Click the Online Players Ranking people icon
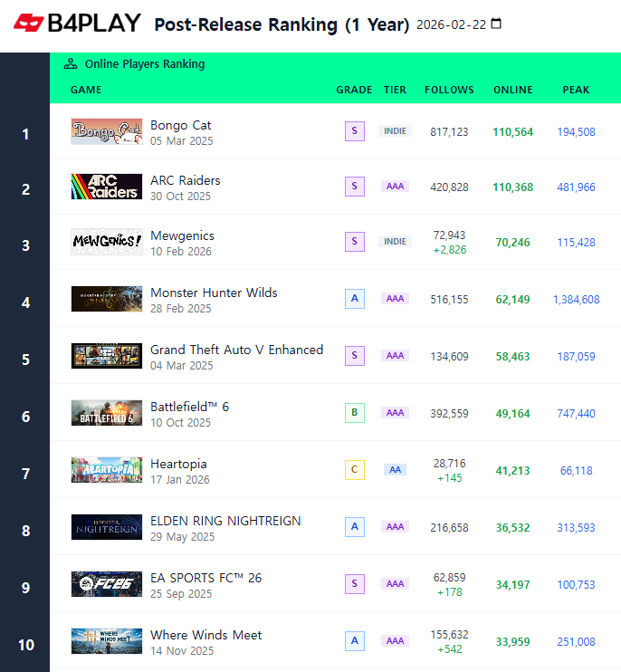The height and width of the screenshot is (672, 621). point(71,64)
